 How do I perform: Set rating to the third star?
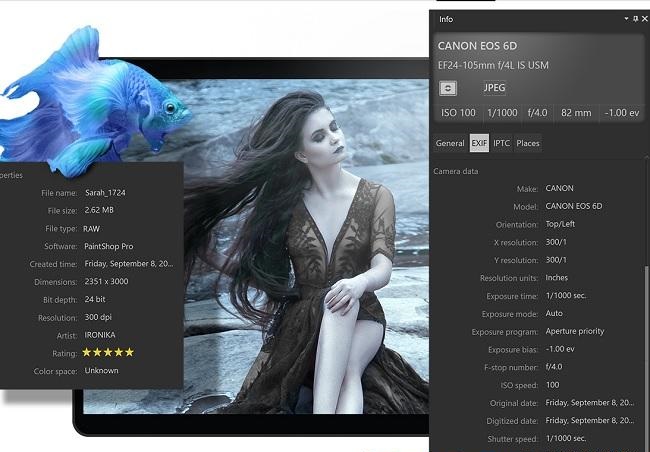pos(108,352)
